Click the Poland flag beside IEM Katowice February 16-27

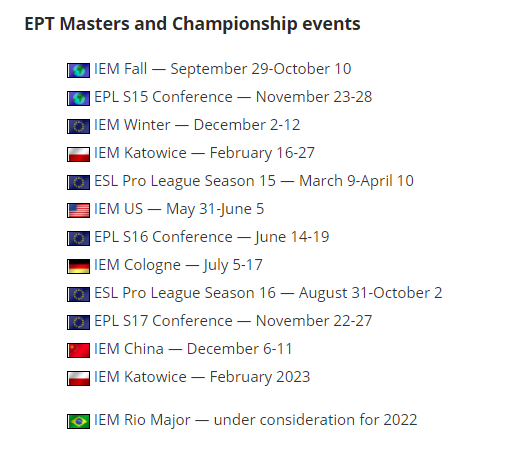[78, 154]
